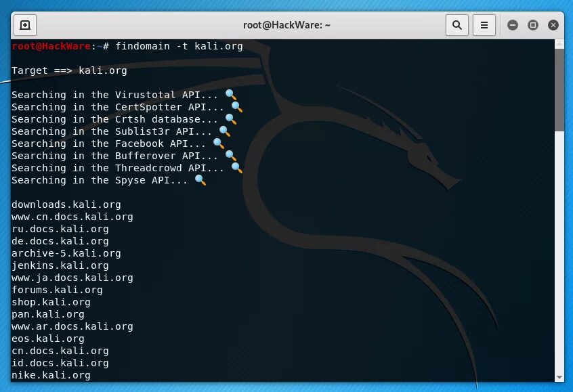Screen dimensions: 573x392
Task: Maximize the terminal window
Action: tap(533, 25)
